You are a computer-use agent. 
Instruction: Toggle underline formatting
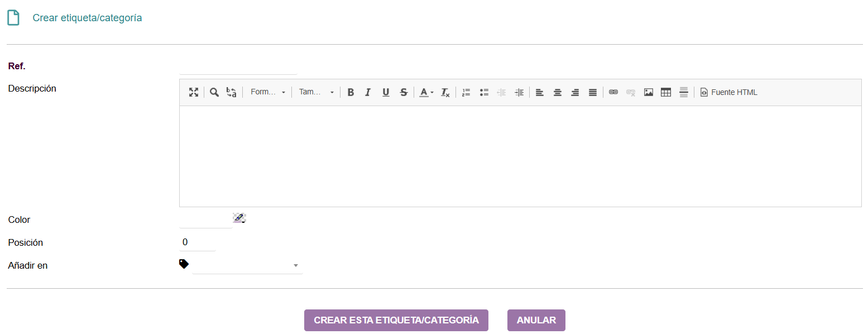(x=386, y=92)
